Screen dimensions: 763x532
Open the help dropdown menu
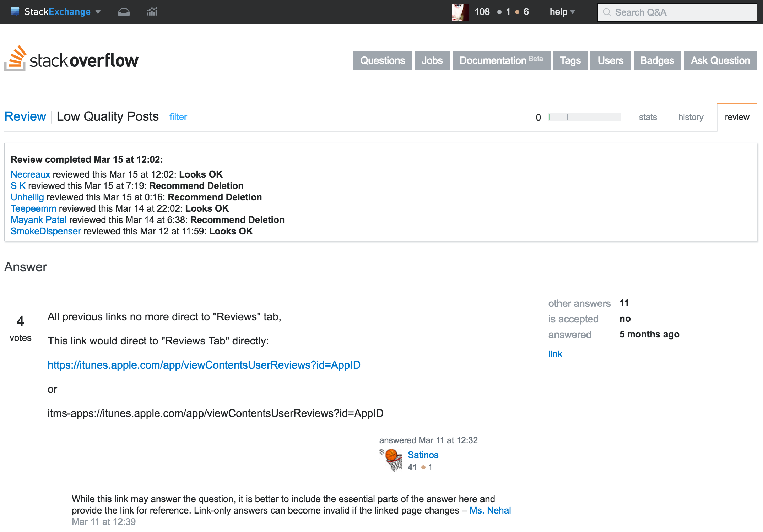[562, 12]
